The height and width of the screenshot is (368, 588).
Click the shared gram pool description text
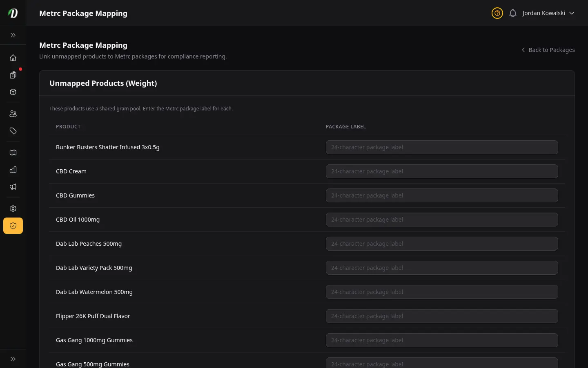click(x=141, y=108)
